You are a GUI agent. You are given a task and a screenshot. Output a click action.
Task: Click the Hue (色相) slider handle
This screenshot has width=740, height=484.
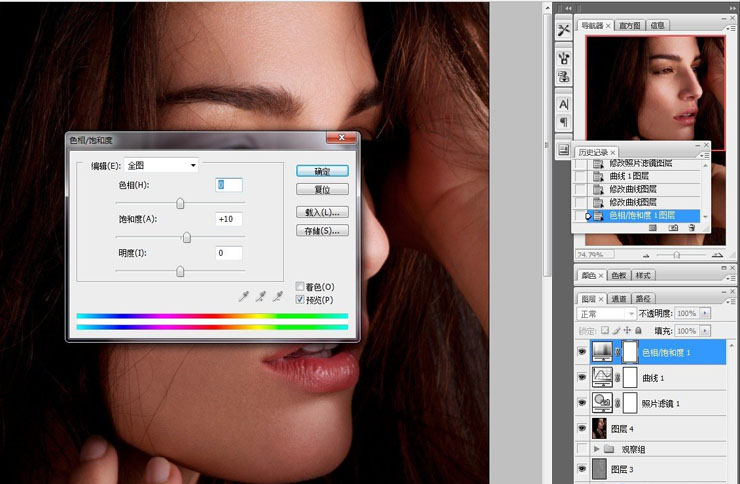(x=180, y=203)
